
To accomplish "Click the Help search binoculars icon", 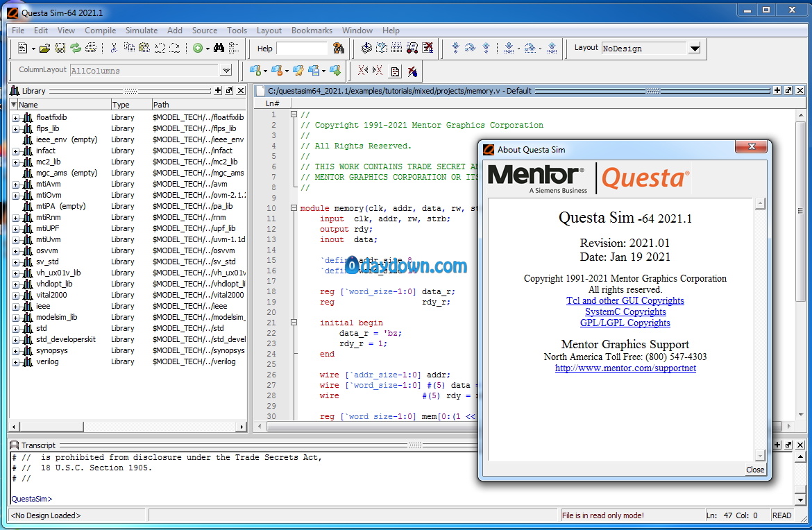I will click(339, 48).
